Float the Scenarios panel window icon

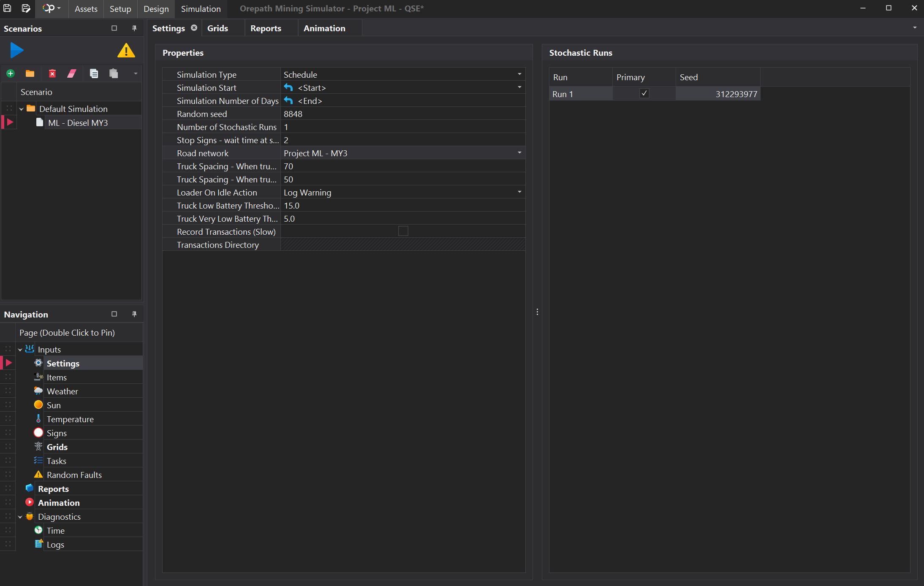(x=114, y=28)
